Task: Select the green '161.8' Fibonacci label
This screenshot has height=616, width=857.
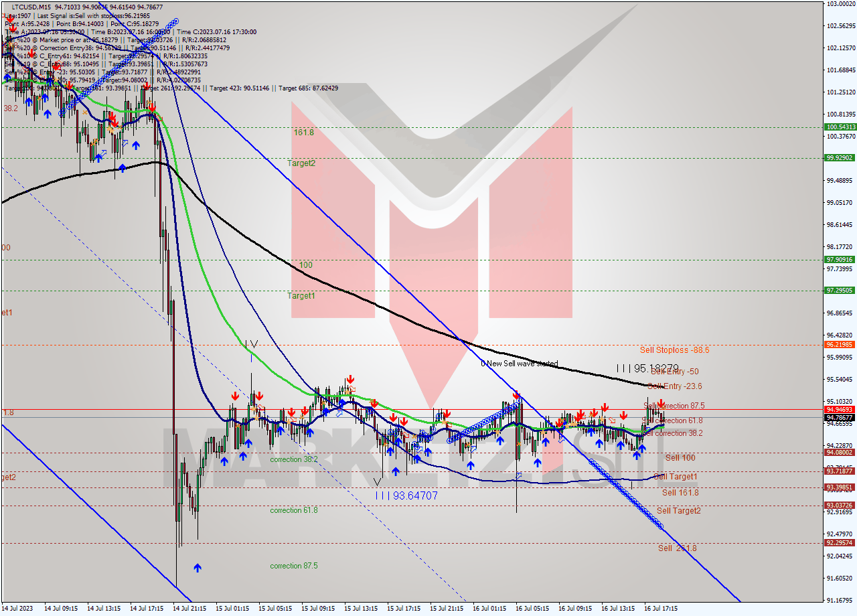Action: pos(303,133)
